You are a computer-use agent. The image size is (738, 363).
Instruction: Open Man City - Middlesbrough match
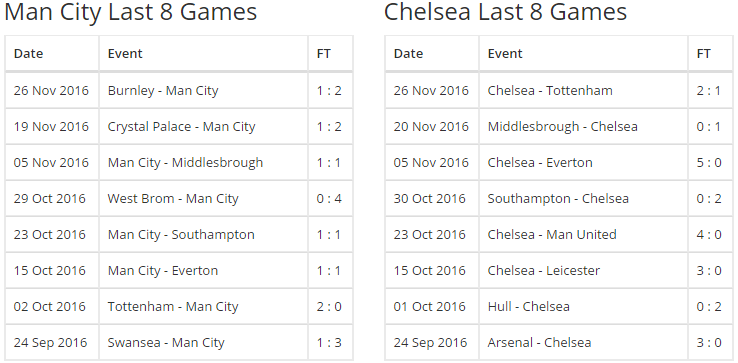pyautogui.click(x=185, y=162)
